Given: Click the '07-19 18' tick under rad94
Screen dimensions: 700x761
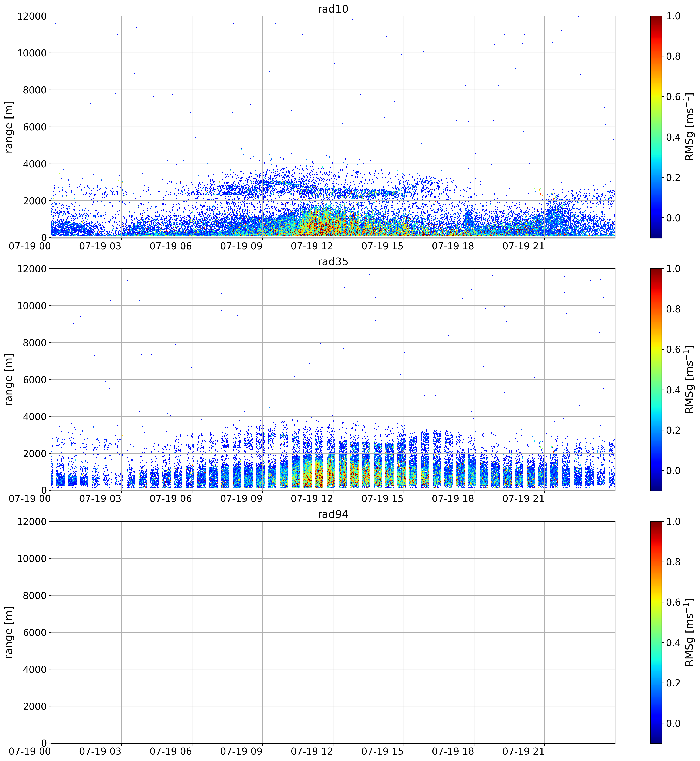Looking at the screenshot, I should (453, 751).
